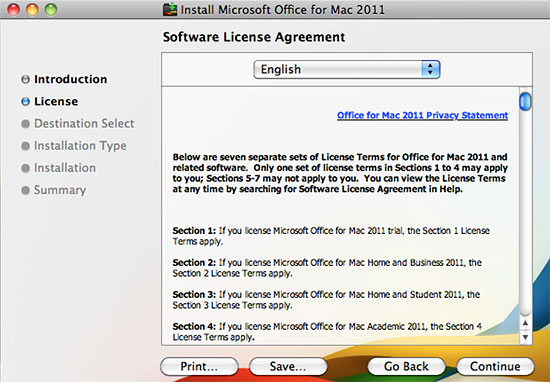Click the grey bullet beside Installation Type
Image resolution: width=550 pixels, height=382 pixels.
[x=25, y=146]
